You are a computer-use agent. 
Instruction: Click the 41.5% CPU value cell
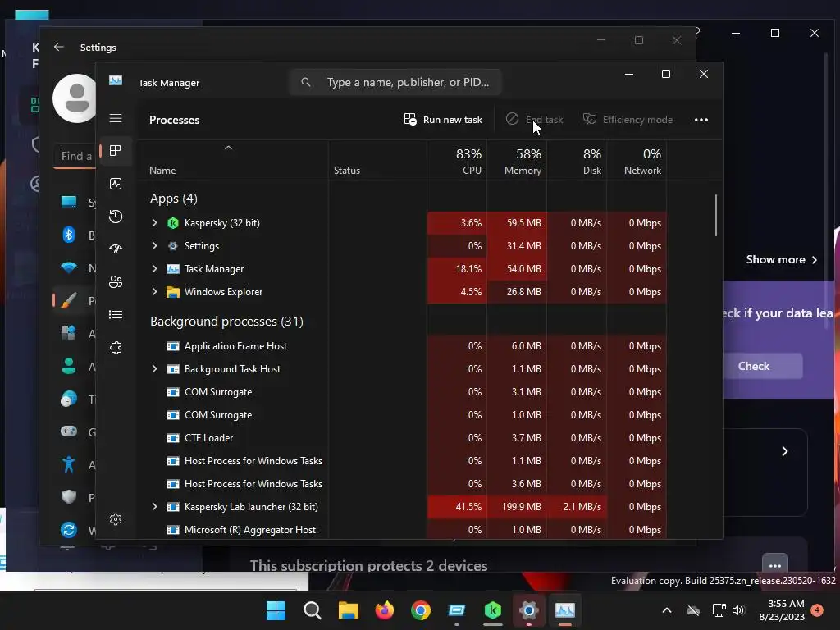(x=457, y=507)
